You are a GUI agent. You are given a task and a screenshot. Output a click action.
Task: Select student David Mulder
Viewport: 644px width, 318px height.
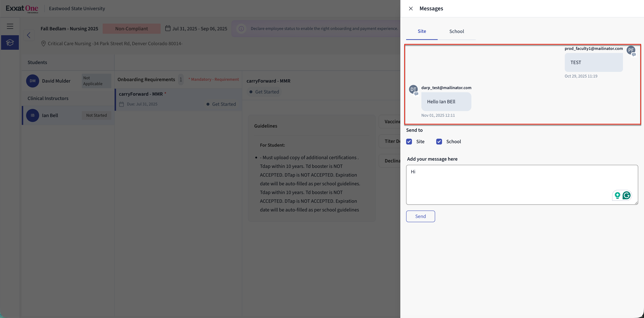coord(56,81)
